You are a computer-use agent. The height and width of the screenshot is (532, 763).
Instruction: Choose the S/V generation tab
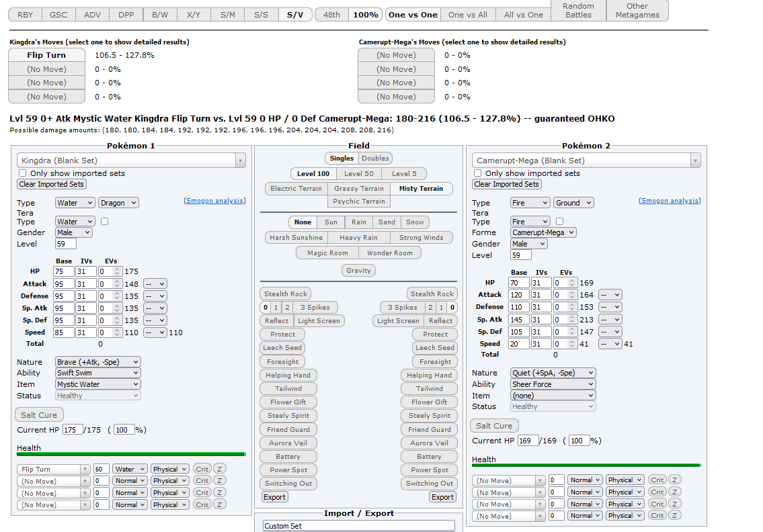click(295, 15)
